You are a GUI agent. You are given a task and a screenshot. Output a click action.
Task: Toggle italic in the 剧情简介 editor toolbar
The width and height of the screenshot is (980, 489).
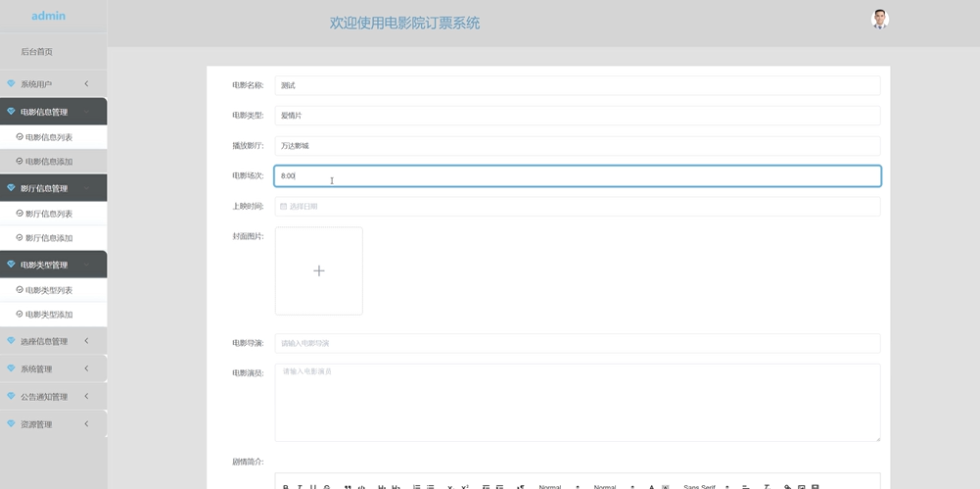300,486
